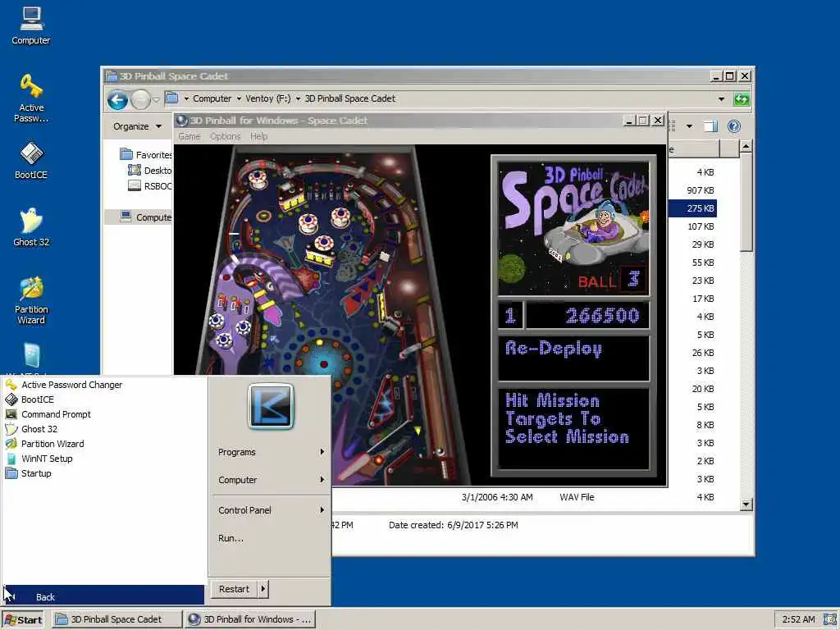Viewport: 840px width, 630px height.
Task: Open the BootICE desktop icon
Action: click(x=31, y=160)
